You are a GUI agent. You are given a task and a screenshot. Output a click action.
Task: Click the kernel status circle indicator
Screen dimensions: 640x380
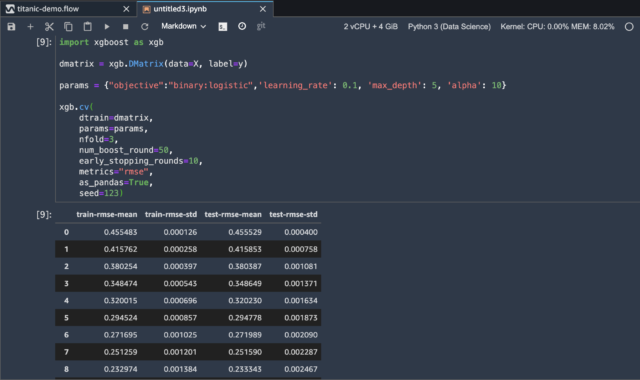pyautogui.click(x=629, y=27)
